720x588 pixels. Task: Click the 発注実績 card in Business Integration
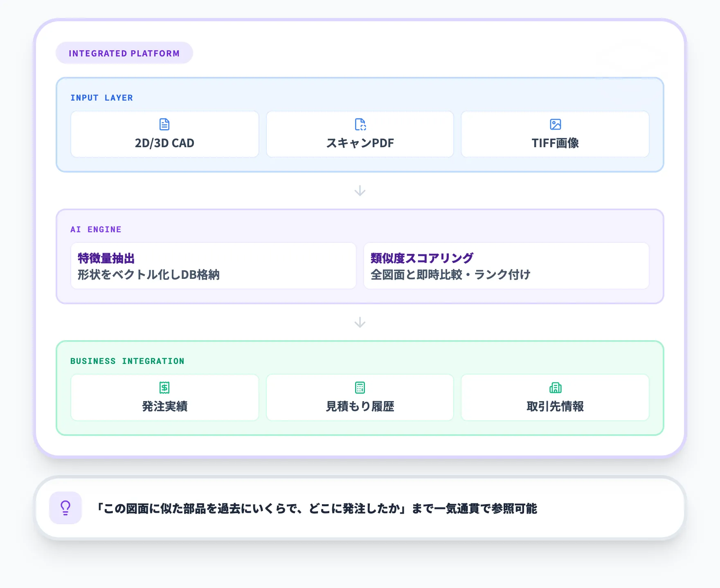[x=164, y=397]
